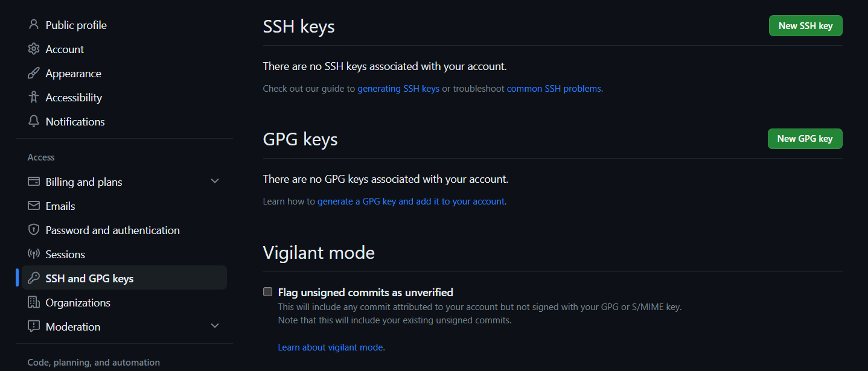The width and height of the screenshot is (868, 371).
Task: Follow the common SSH problems link
Action: point(554,89)
